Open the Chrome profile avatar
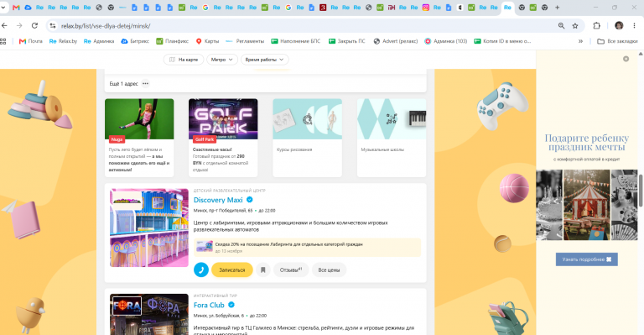The image size is (644, 335). coord(619,25)
